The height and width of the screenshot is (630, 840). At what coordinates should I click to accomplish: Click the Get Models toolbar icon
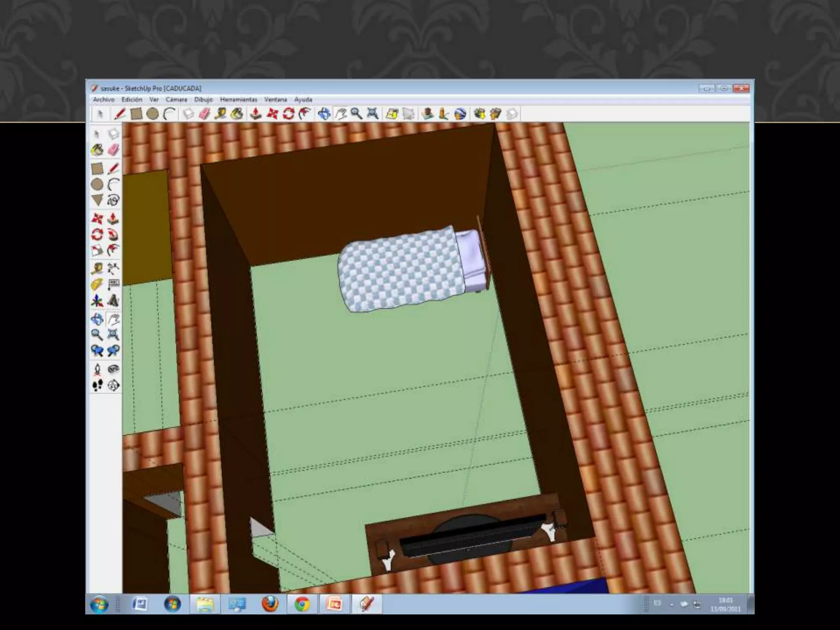point(479,114)
